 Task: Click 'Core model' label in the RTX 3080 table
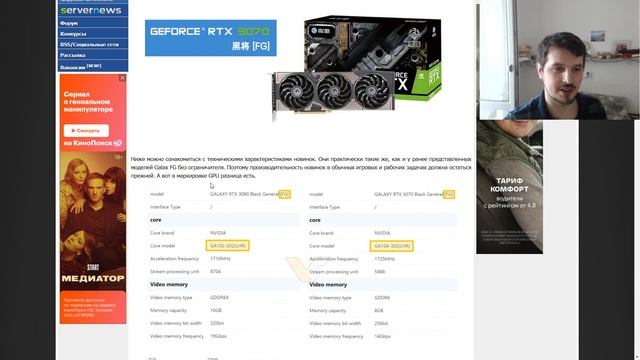pos(162,246)
